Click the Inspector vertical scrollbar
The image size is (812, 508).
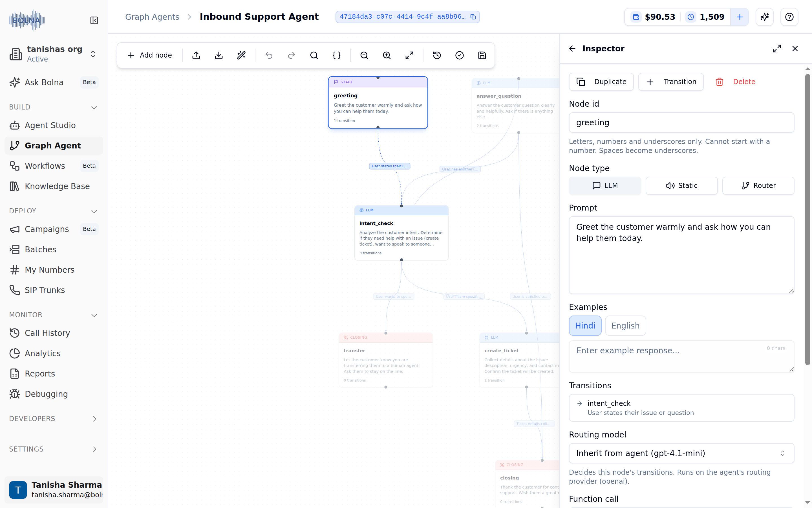pos(808,220)
